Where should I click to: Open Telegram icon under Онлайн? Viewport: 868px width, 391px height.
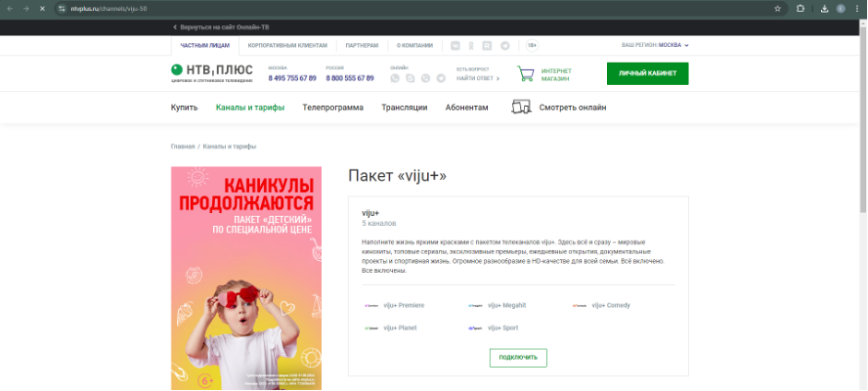point(441,78)
